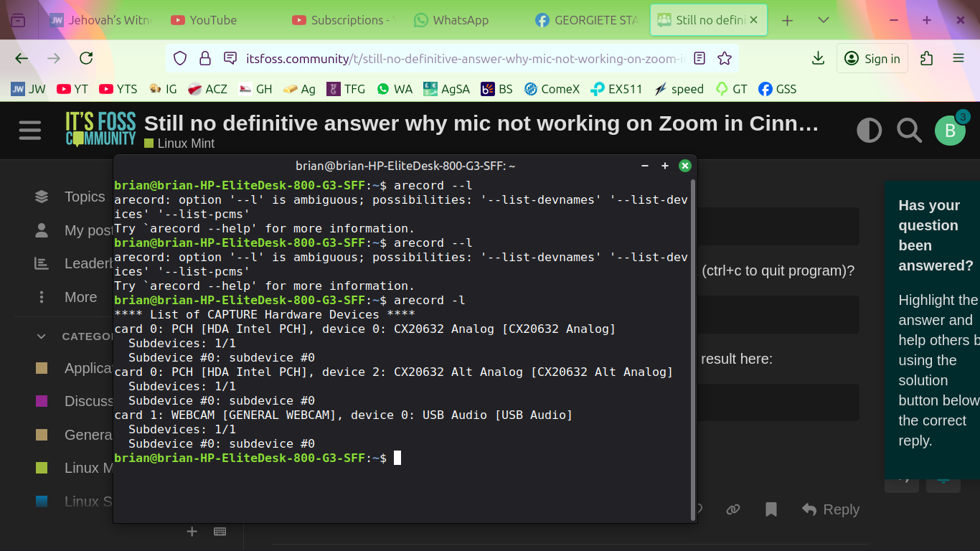Copy post link via chain icon

click(x=733, y=509)
